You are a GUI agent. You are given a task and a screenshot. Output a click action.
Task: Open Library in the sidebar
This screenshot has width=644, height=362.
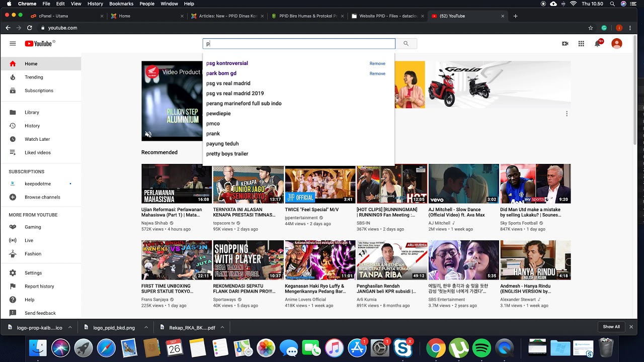(x=41, y=113)
